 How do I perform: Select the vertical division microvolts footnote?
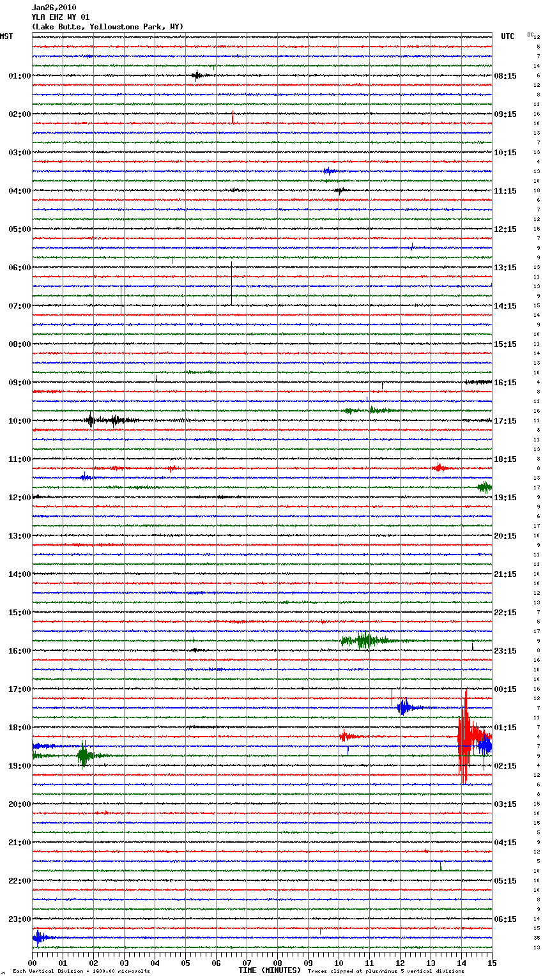81,972
